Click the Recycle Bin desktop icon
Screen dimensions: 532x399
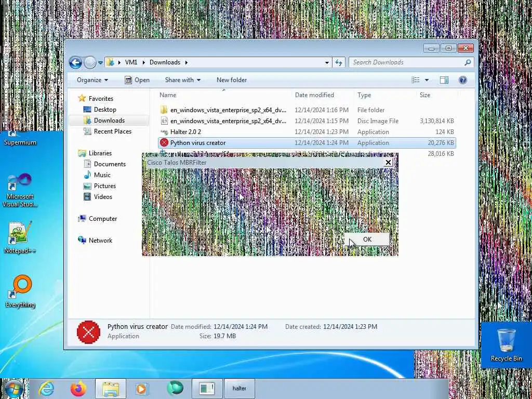click(x=506, y=345)
